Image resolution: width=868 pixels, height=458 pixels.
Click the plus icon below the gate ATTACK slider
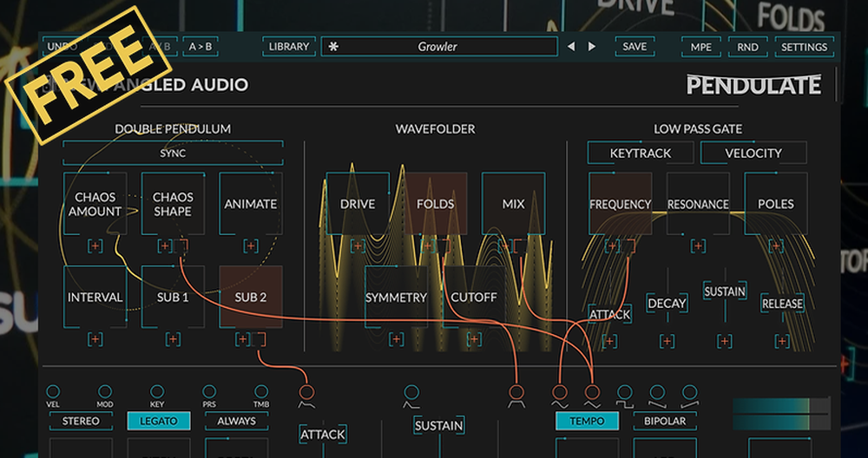[x=609, y=341]
